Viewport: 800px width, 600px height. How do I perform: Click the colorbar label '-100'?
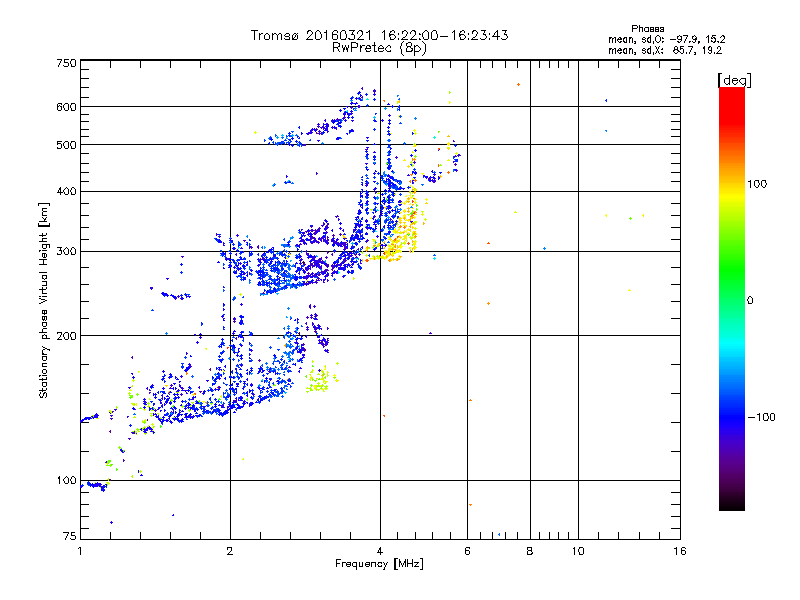(761, 417)
